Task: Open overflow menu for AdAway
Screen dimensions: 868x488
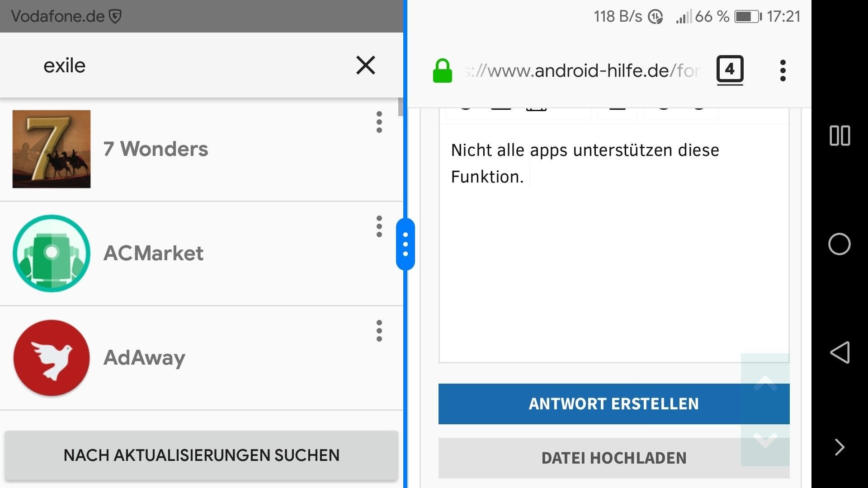Action: tap(379, 331)
